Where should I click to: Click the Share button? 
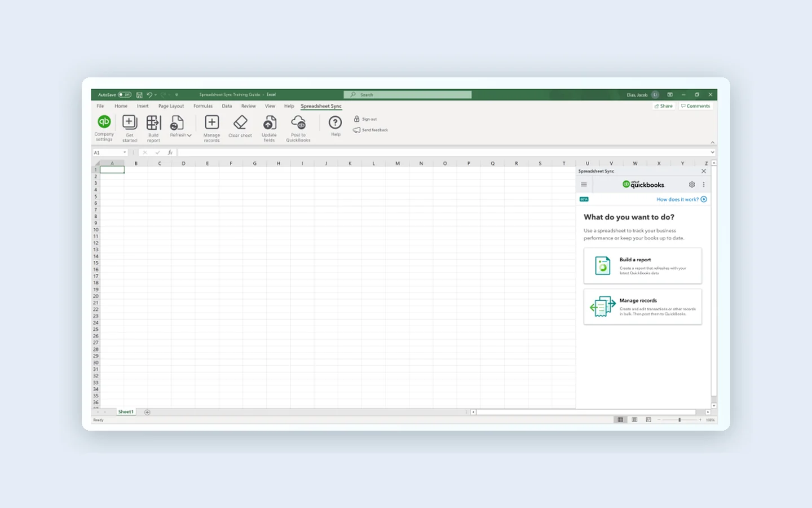tap(664, 106)
